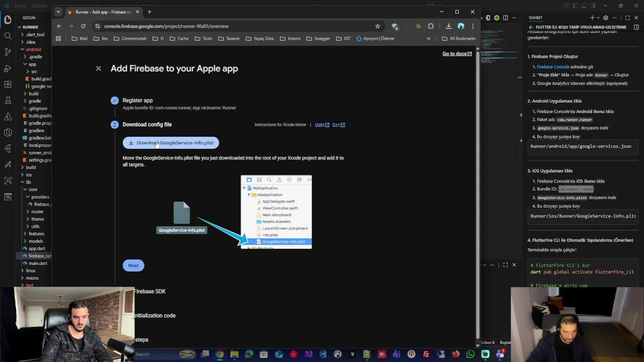This screenshot has width=644, height=362.
Task: Open the Cache bookmark folder
Action: point(179,38)
